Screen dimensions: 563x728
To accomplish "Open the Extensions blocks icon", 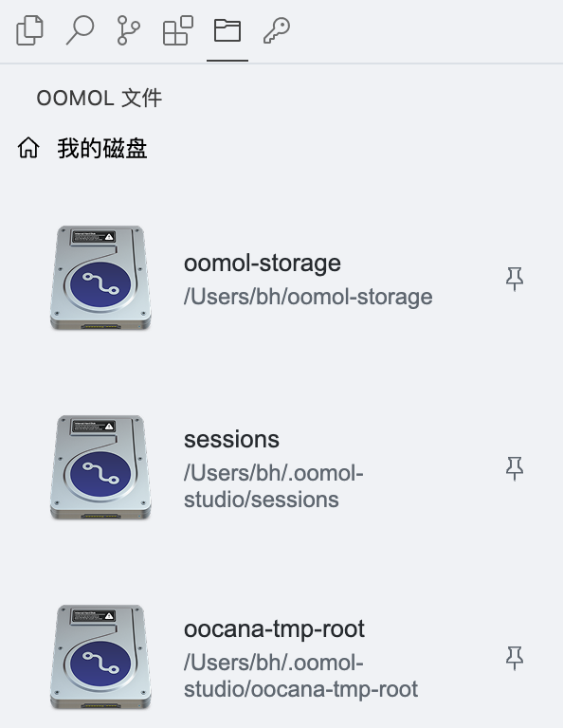I will tap(178, 30).
